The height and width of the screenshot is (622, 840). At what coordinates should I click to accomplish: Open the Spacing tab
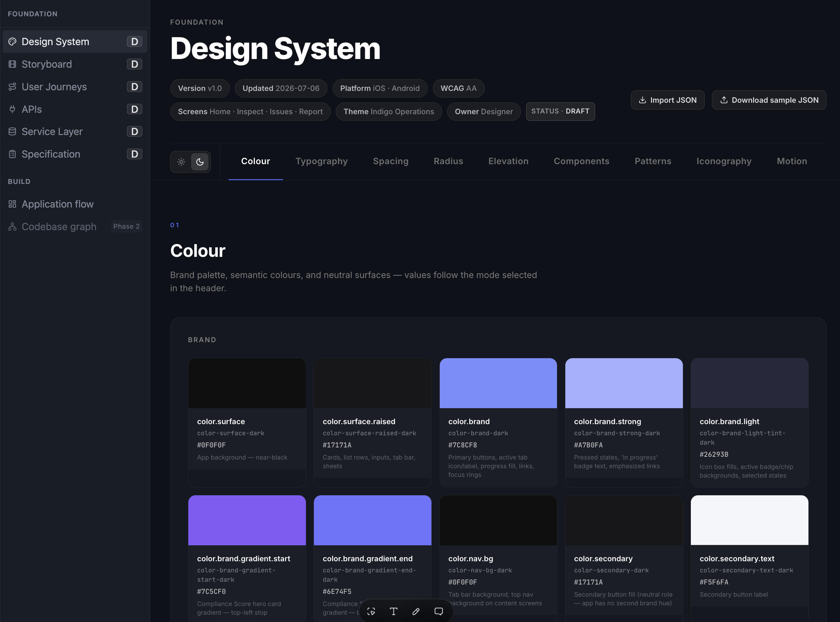pos(391,161)
